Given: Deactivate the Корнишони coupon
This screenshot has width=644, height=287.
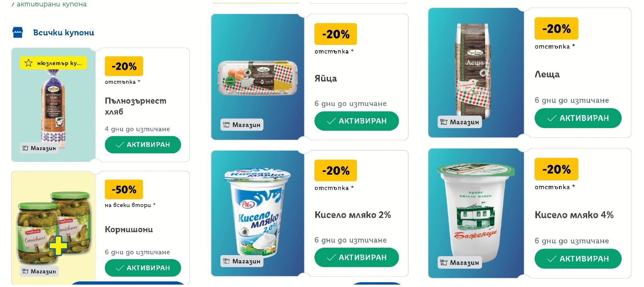Looking at the screenshot, I should click(143, 268).
